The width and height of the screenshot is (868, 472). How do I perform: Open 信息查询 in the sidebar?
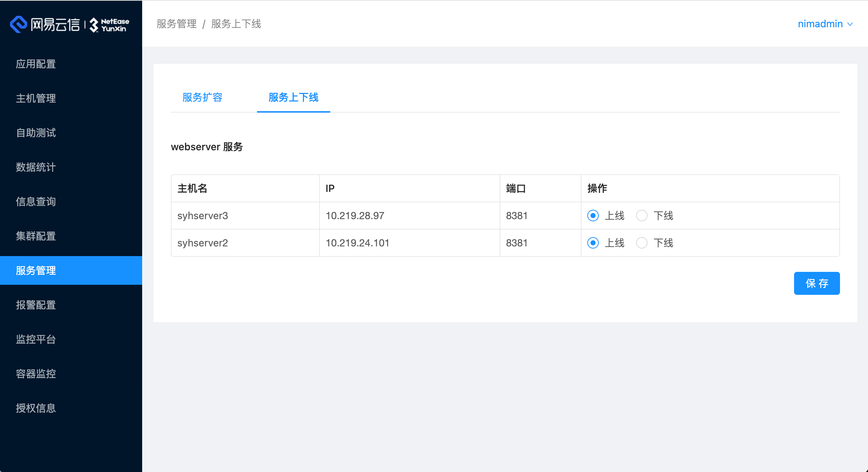pos(36,202)
